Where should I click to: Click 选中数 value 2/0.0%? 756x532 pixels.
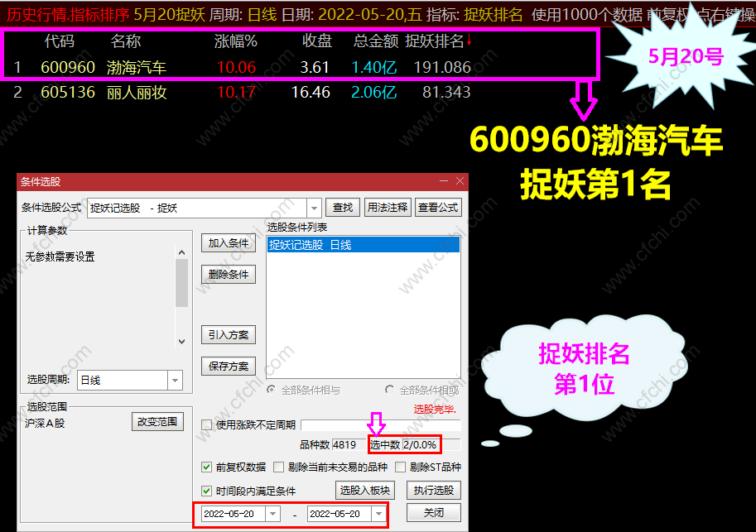pos(420,445)
